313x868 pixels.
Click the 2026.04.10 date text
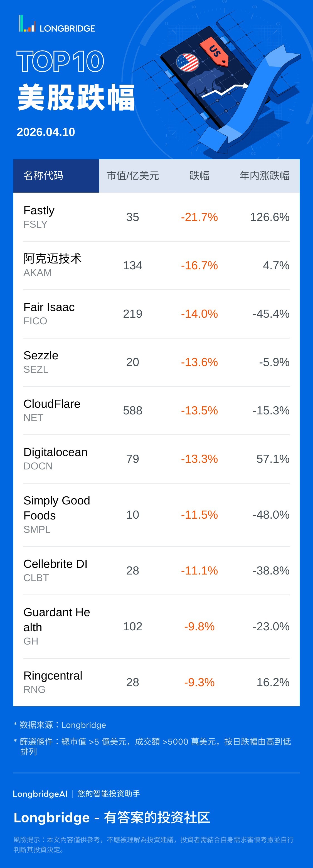point(46,132)
